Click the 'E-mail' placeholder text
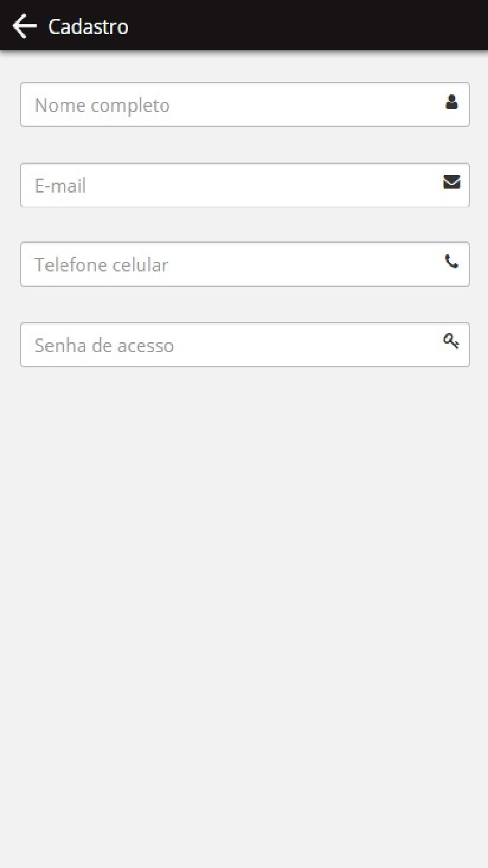488x868 pixels. click(x=61, y=186)
